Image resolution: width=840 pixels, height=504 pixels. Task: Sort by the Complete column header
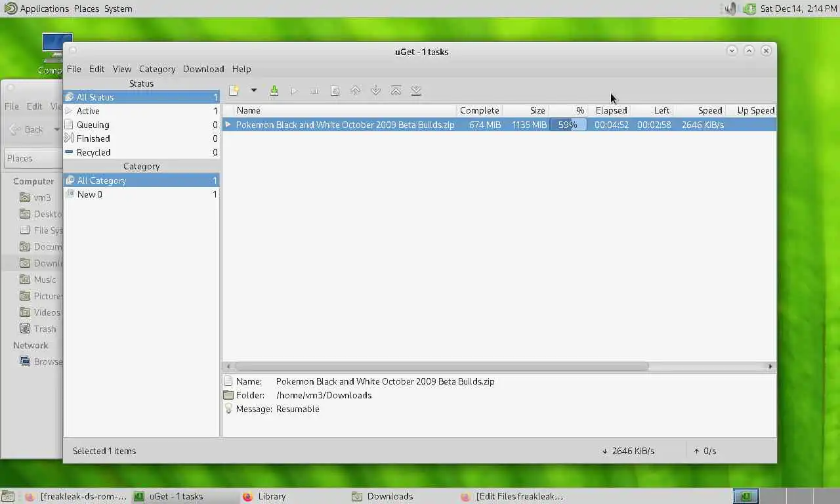(x=479, y=110)
